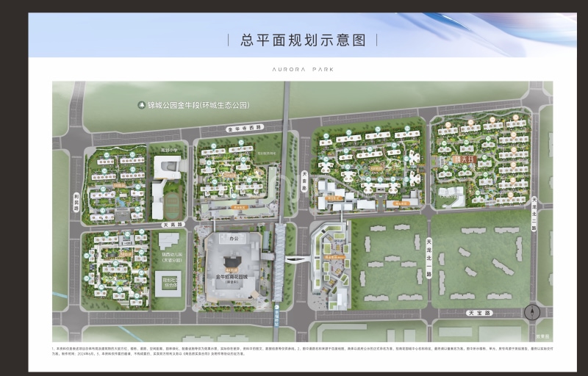
Task: Click the 金牛招商花园城 label
Action: 232,278
